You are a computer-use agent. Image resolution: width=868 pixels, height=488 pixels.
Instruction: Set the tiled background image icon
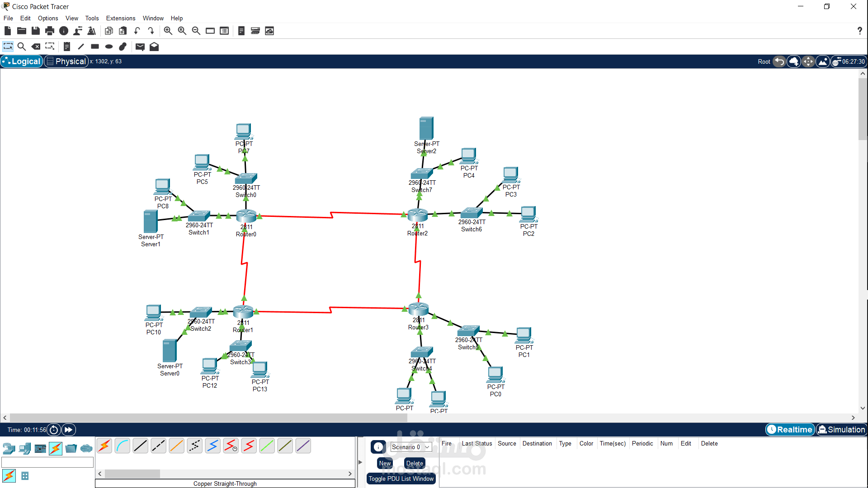coord(823,61)
